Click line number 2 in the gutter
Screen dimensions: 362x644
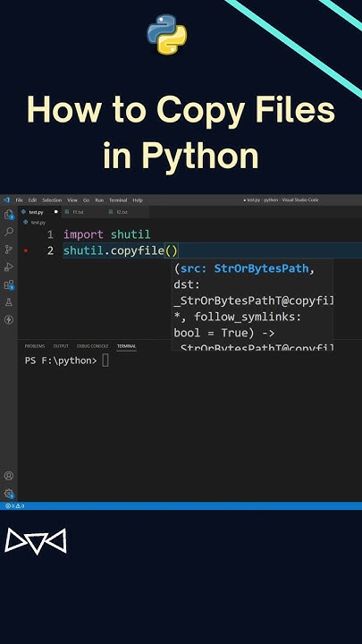tap(50, 250)
